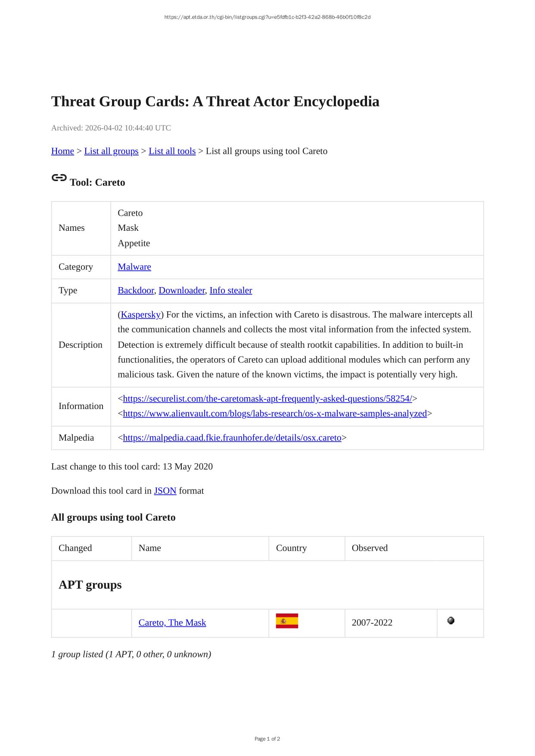Open the securelist.com Careto FAQ link
Image resolution: width=535 pixels, height=756 pixels.
[267, 399]
